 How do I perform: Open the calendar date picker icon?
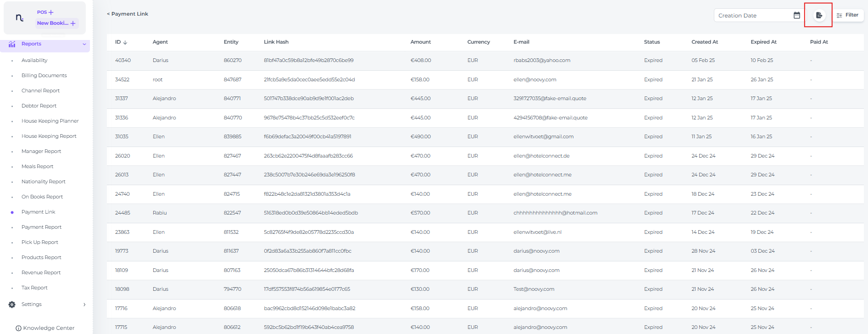pos(797,16)
